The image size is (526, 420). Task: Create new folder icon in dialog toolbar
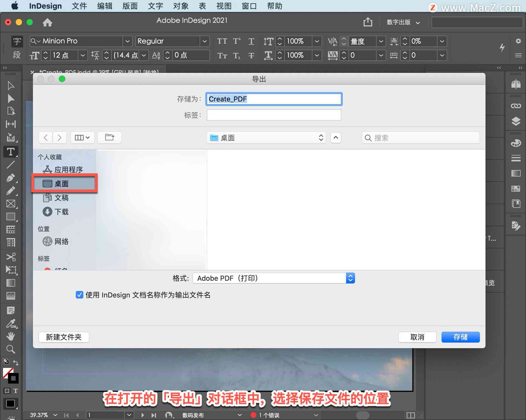click(x=110, y=137)
